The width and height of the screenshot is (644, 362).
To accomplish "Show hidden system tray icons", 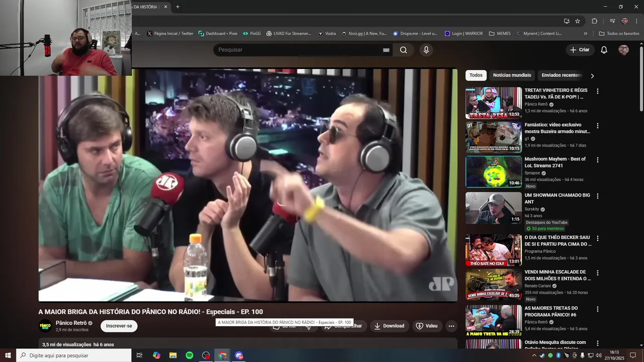I will point(534,355).
